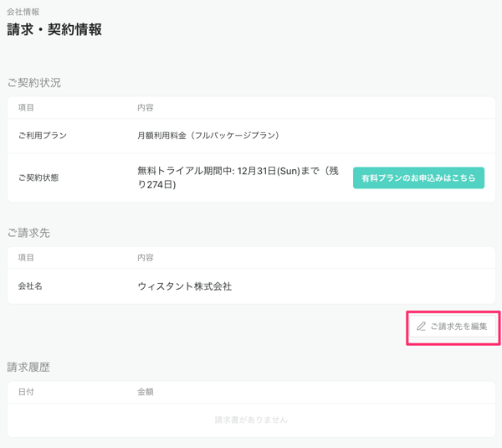This screenshot has height=448, width=502.
Task: Click the company name ウィスタント株式会社
Action: (185, 286)
